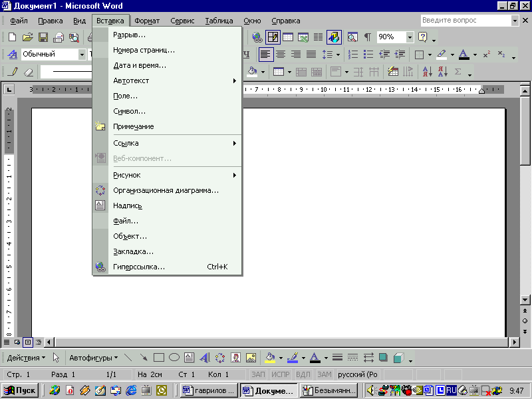Toggle the Drawing toolbar button
Viewport: 532px width, 399px height.
tap(334, 37)
